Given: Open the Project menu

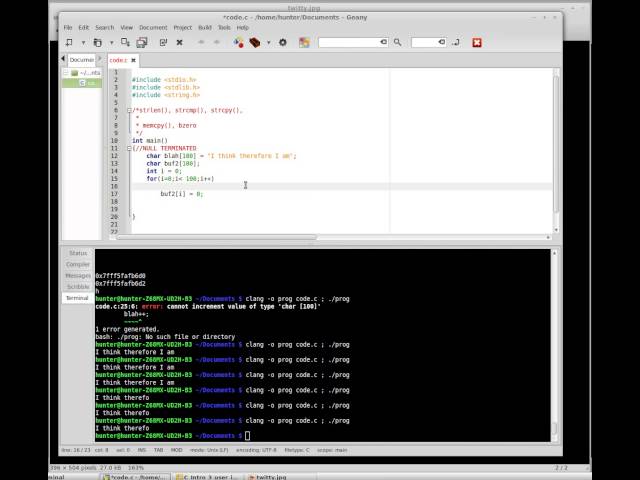Looking at the screenshot, I should [182, 27].
